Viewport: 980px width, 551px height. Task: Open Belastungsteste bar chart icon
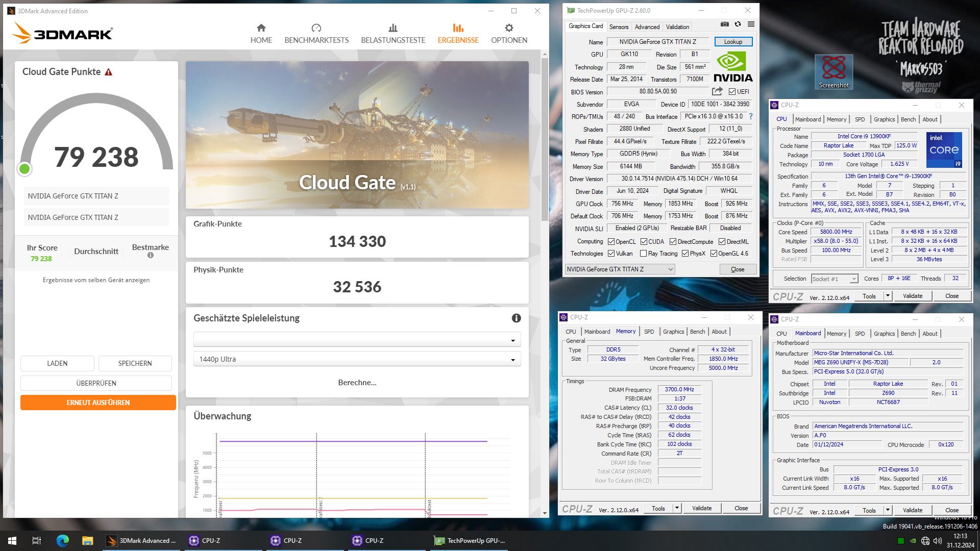(x=393, y=28)
